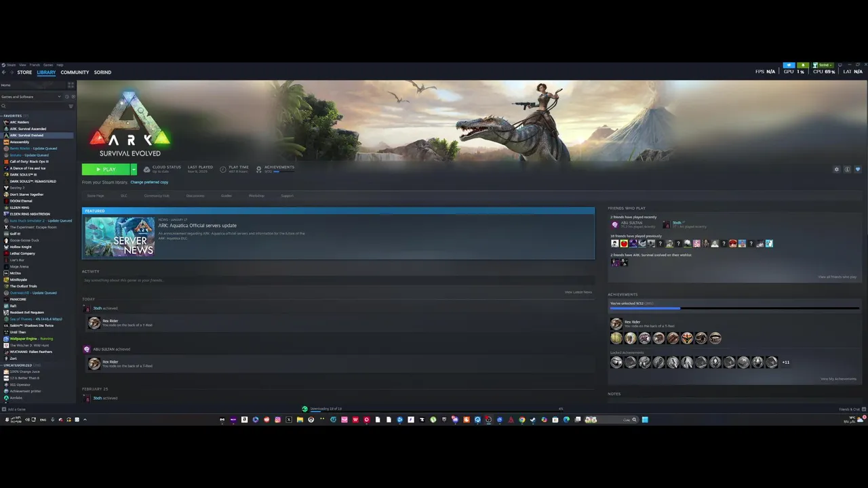Open the green notifications bell
The width and height of the screenshot is (868, 488).
pos(803,65)
